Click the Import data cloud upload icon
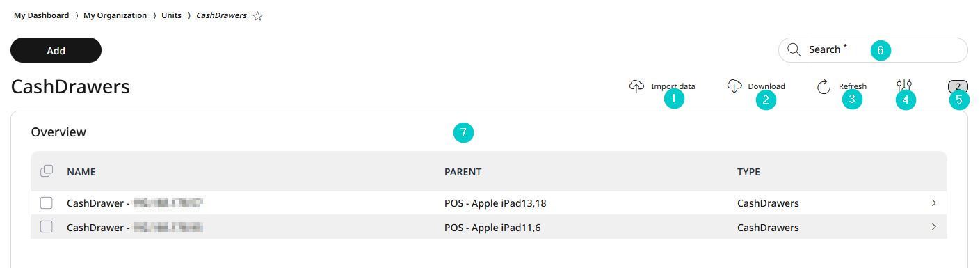This screenshot has width=980, height=268. click(636, 86)
